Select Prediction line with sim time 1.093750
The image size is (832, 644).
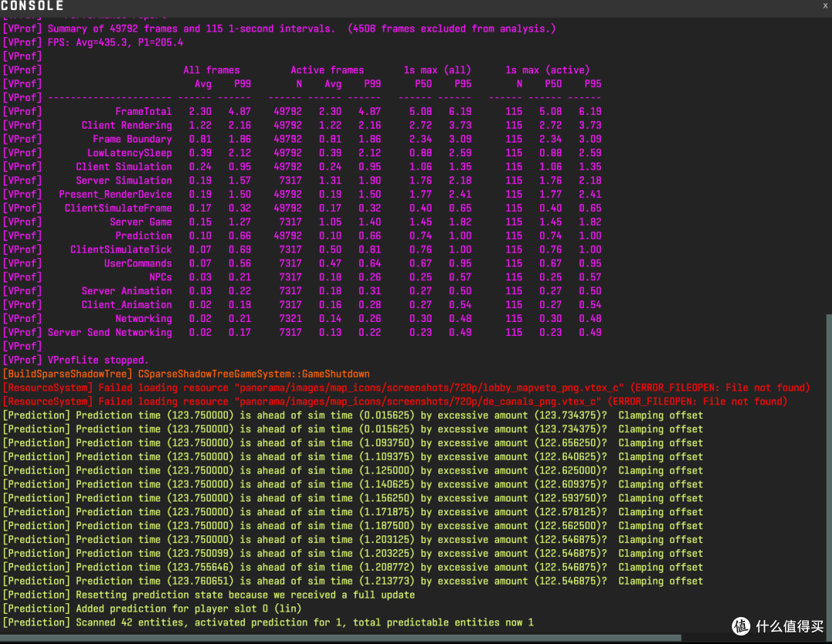click(353, 442)
